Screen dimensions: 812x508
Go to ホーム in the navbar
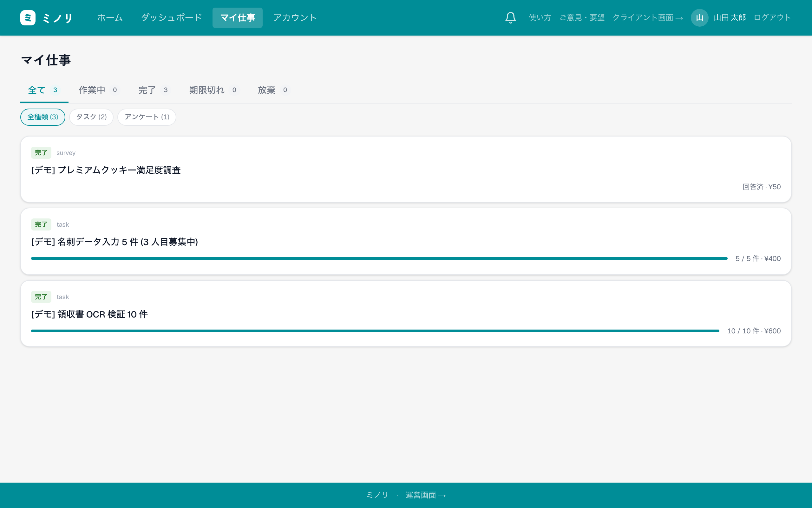tap(110, 18)
